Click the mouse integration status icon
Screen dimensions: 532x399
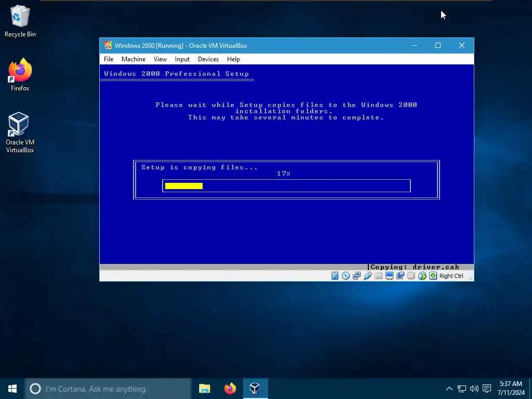[422, 276]
